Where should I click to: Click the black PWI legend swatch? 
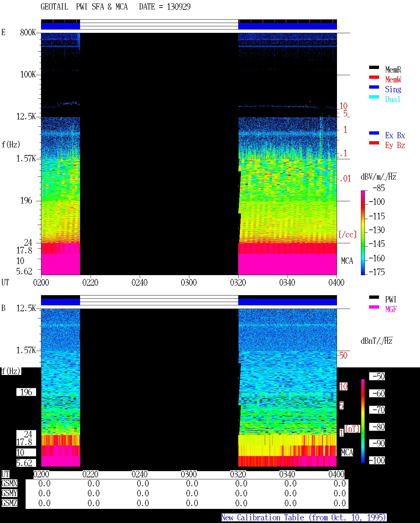click(x=374, y=297)
